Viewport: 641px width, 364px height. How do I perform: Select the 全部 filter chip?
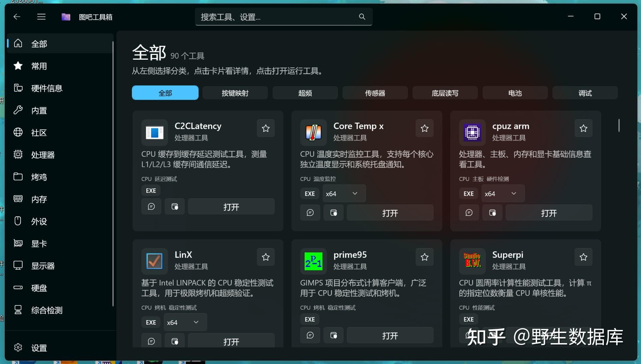(165, 93)
